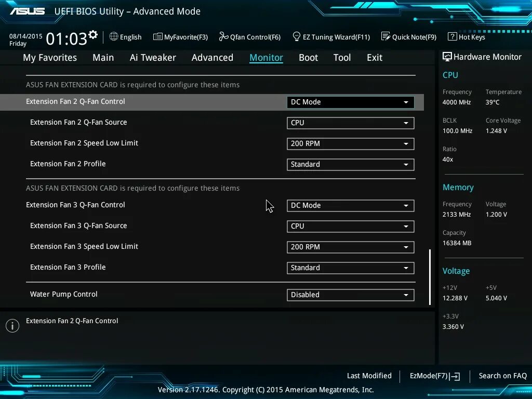532x399 pixels.
Task: Click Last Modified button
Action: [x=369, y=376]
